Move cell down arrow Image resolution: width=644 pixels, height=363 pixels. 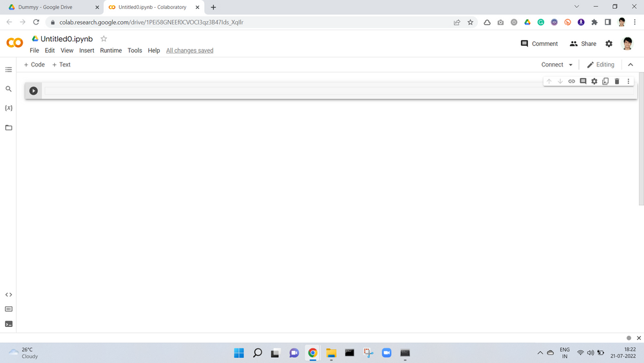(x=560, y=81)
